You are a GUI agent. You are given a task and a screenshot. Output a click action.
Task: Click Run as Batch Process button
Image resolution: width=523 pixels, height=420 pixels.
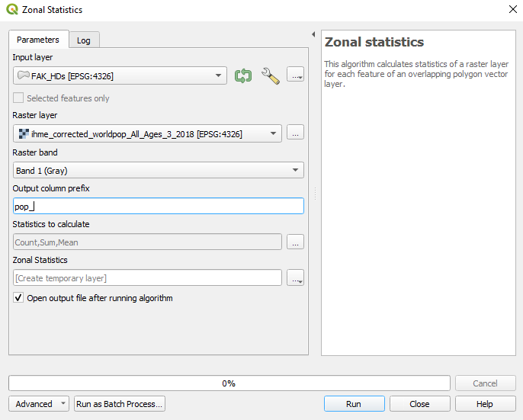(120, 404)
